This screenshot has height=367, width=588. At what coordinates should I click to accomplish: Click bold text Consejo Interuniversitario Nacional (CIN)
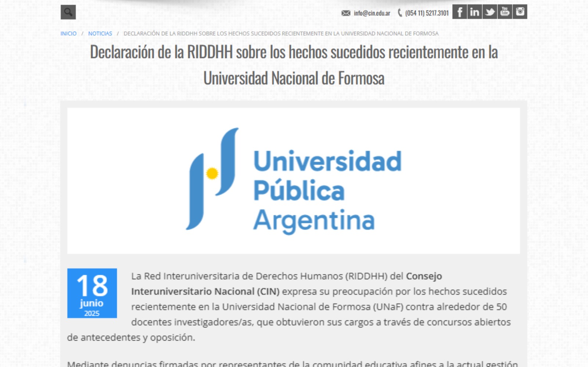click(205, 292)
